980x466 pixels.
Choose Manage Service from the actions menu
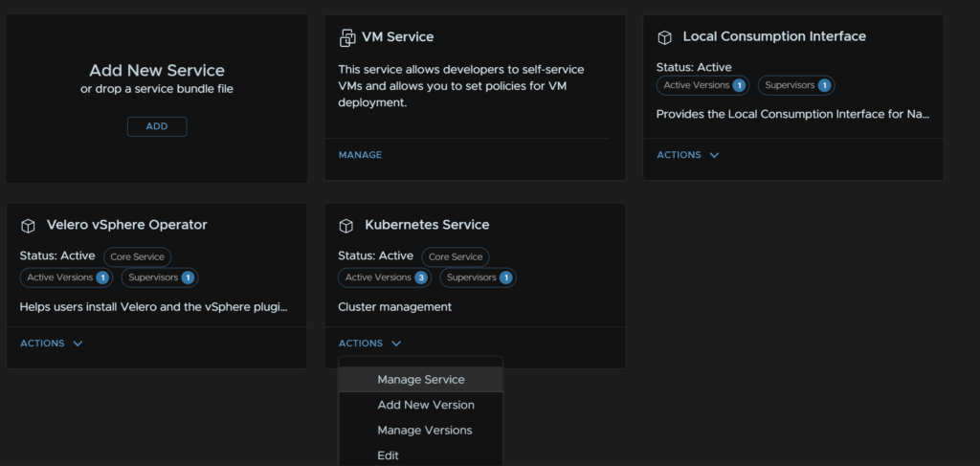pos(421,380)
